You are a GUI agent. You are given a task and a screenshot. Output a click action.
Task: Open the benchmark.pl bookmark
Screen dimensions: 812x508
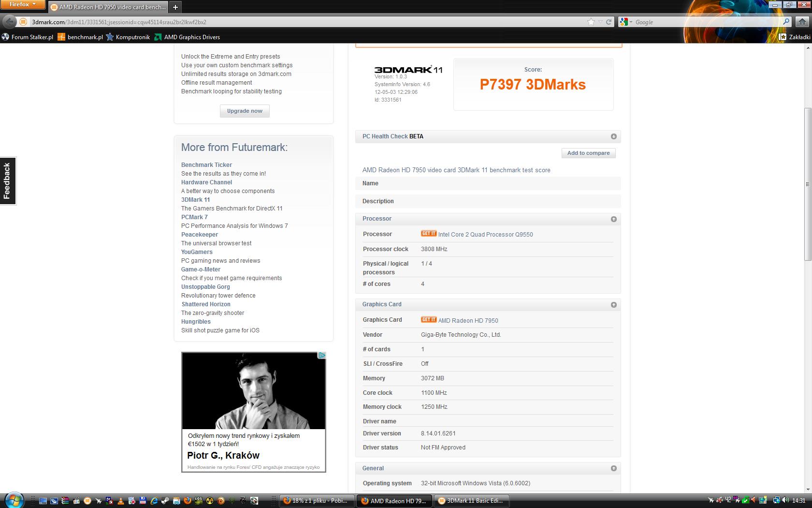(80, 37)
